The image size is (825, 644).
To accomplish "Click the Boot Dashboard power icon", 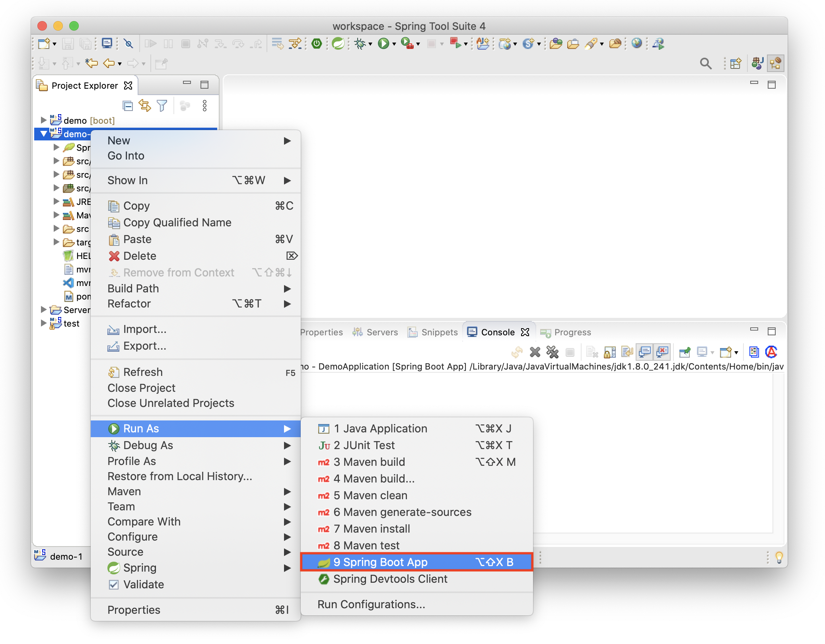I will coord(317,43).
